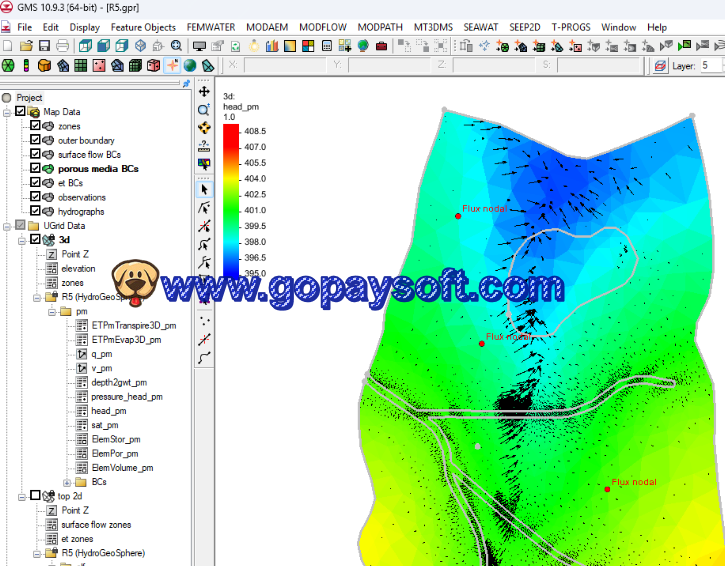The width and height of the screenshot is (725, 566).
Task: Select the Create Arc curve tool
Action: pos(204,357)
